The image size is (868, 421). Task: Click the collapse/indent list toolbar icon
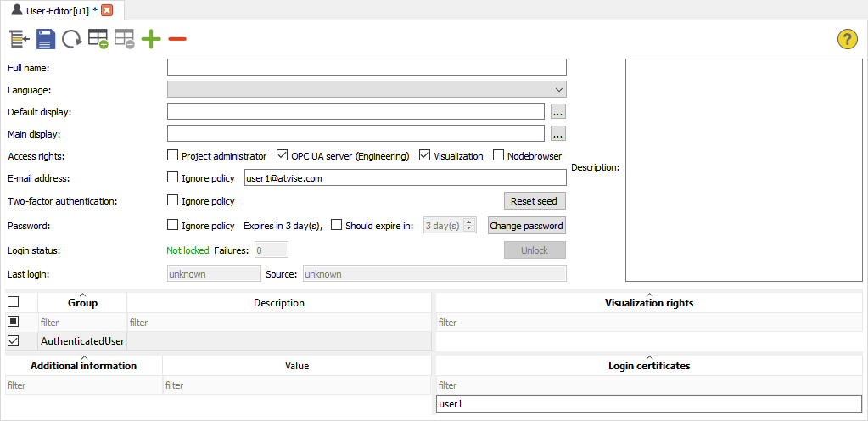pos(20,39)
